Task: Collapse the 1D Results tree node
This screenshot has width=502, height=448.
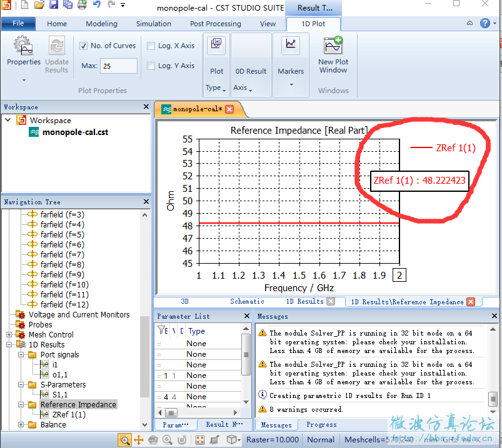Action: pyautogui.click(x=9, y=345)
